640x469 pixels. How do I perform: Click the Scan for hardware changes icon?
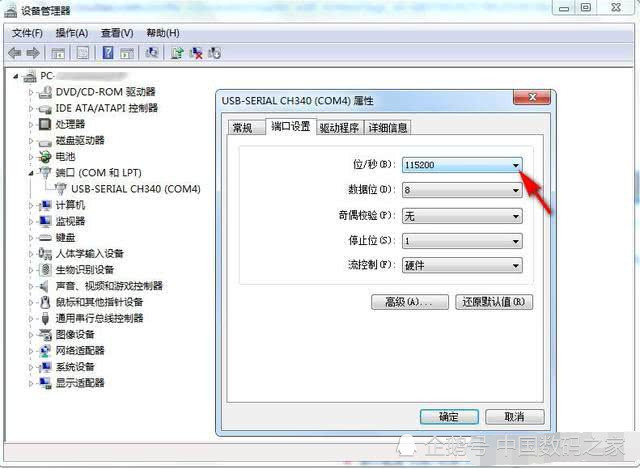pyautogui.click(x=152, y=53)
